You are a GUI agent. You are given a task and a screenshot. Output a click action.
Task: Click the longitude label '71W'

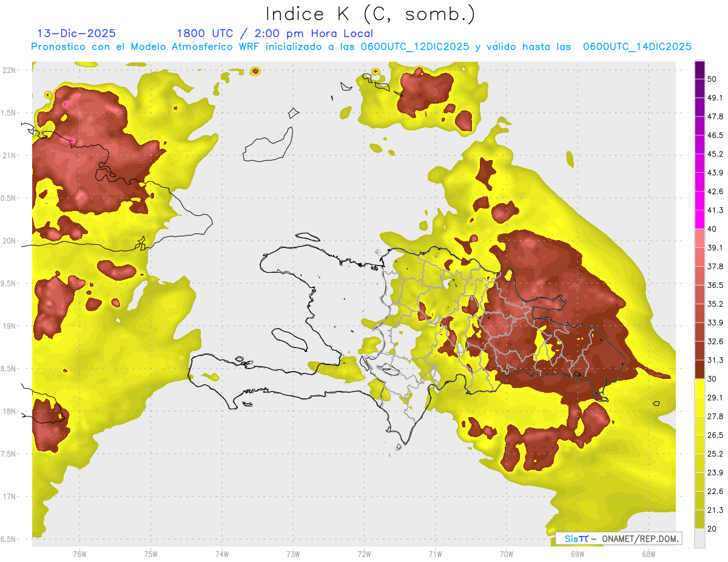pos(435,554)
